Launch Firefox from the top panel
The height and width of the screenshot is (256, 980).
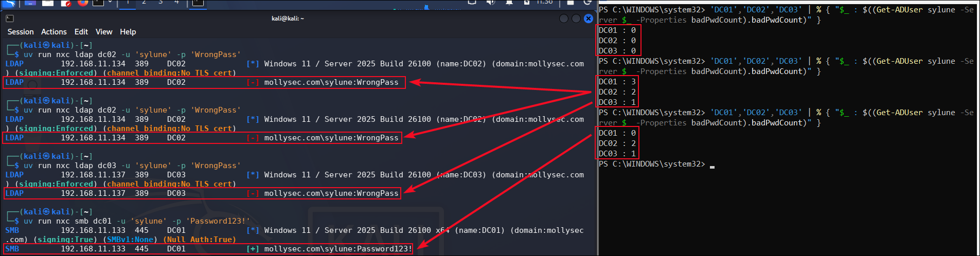82,3
